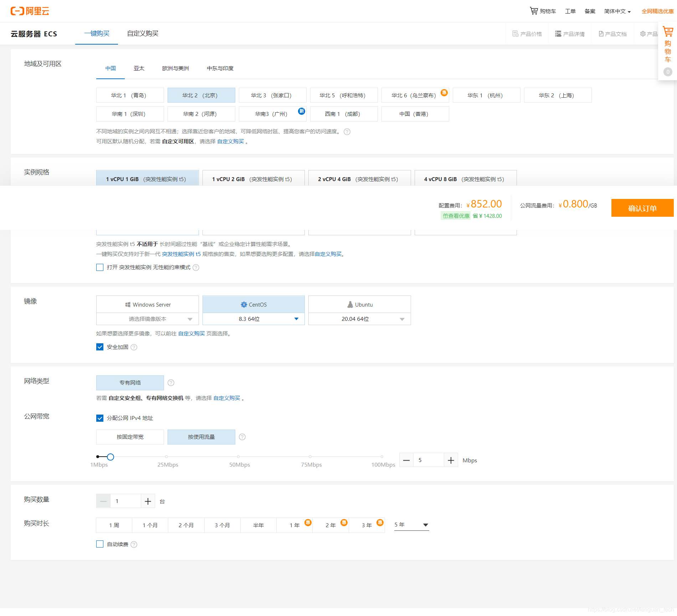Click help icon next to 专有网络
677x616 pixels.
pyautogui.click(x=171, y=383)
